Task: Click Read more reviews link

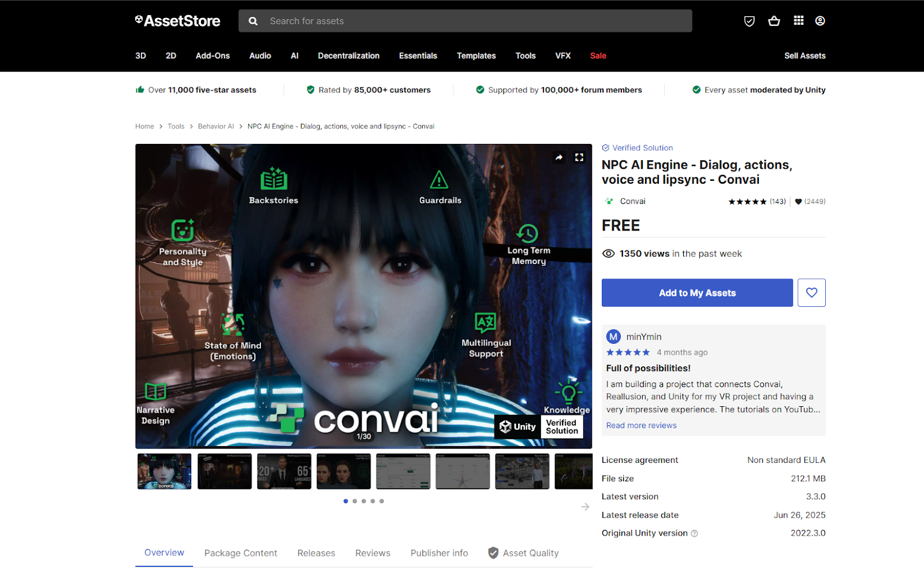Action: tap(642, 425)
